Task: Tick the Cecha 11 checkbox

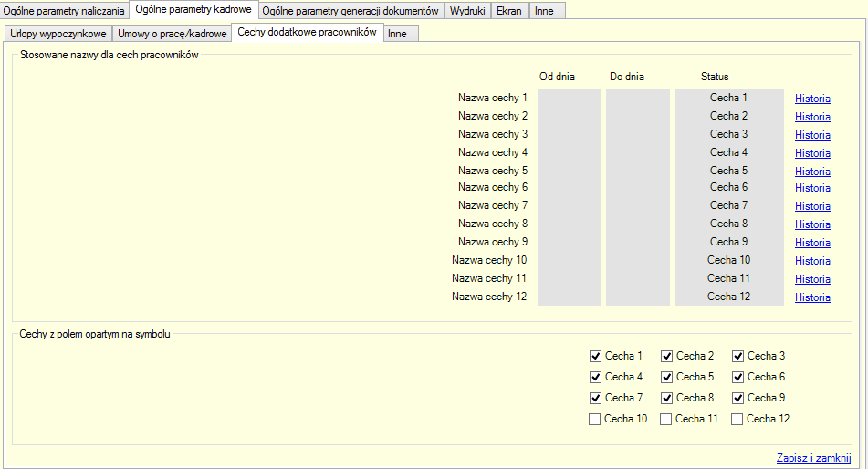Action: 667,420
